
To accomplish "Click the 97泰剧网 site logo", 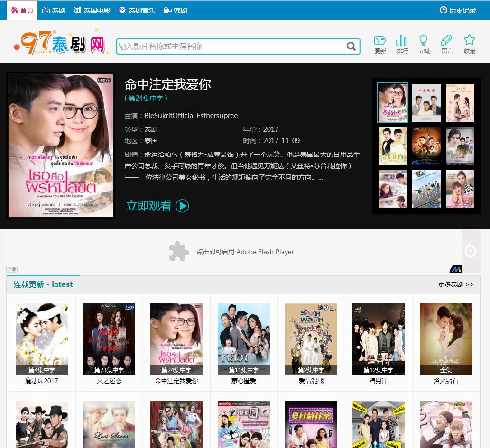I will click(x=61, y=43).
